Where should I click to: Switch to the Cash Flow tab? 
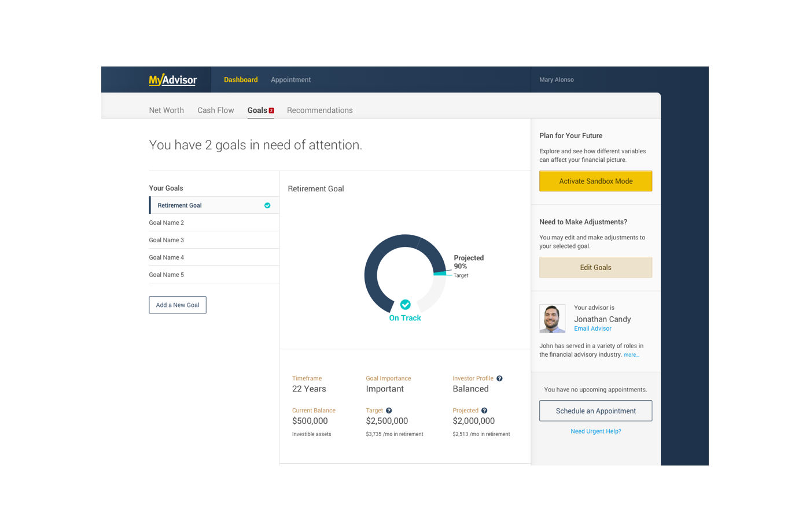(x=216, y=110)
